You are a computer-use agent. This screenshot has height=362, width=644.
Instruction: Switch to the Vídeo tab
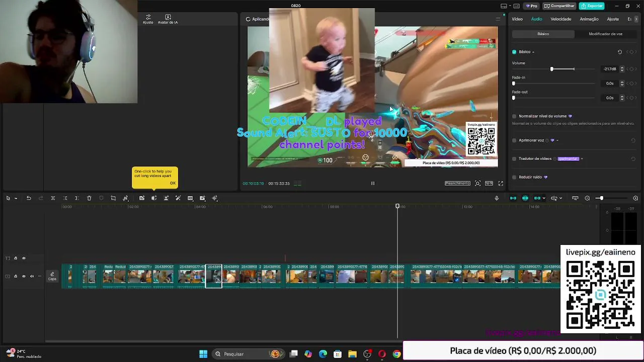click(x=517, y=19)
